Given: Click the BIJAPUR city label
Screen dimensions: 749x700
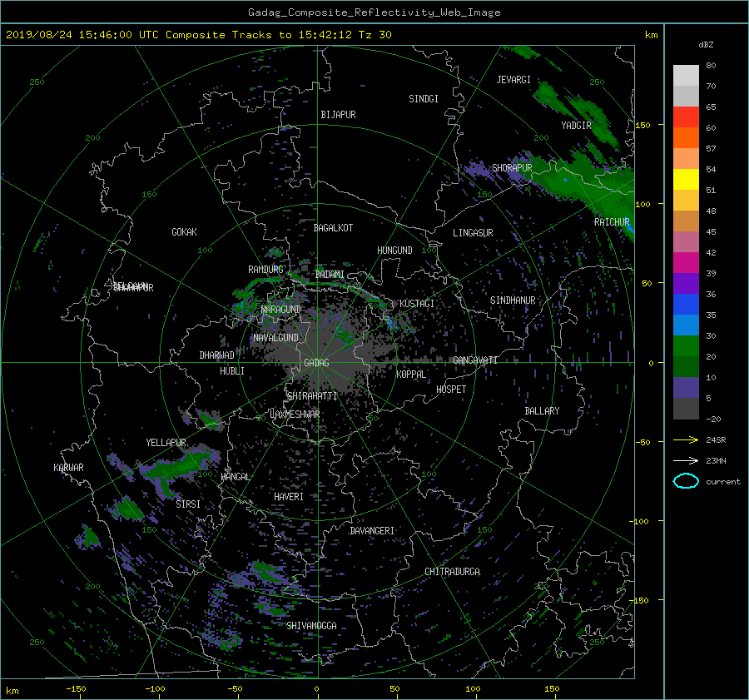Looking at the screenshot, I should [338, 115].
